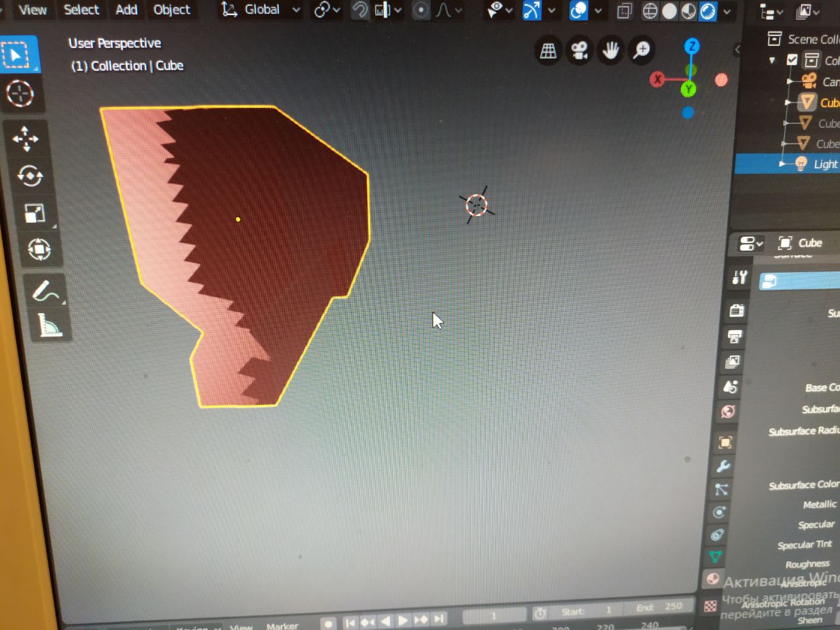Open the Object properties tab
This screenshot has width=840, height=630.
[725, 442]
